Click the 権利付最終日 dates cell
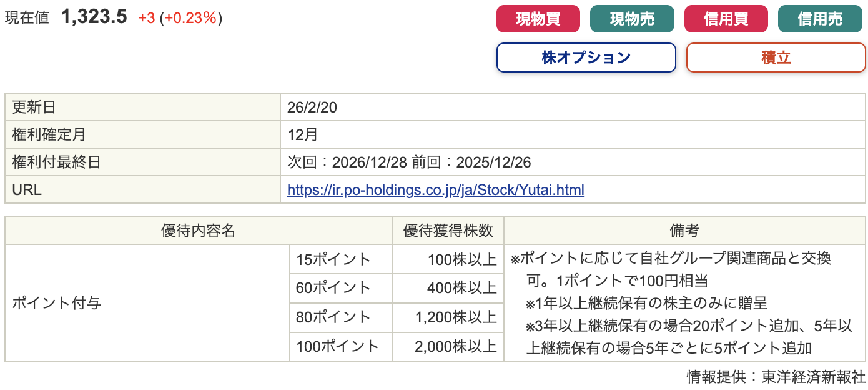 click(x=409, y=162)
